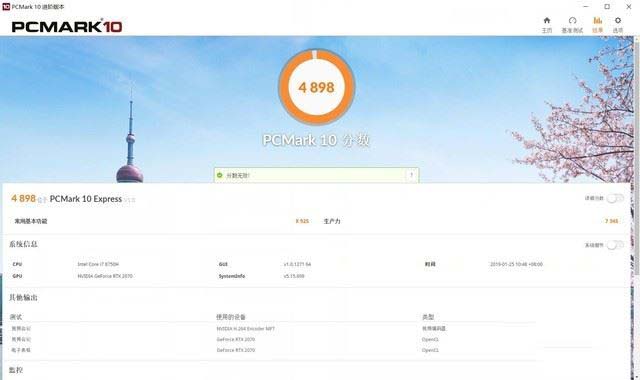Click the question mark in validity banner
The image size is (640, 380).
(x=411, y=175)
